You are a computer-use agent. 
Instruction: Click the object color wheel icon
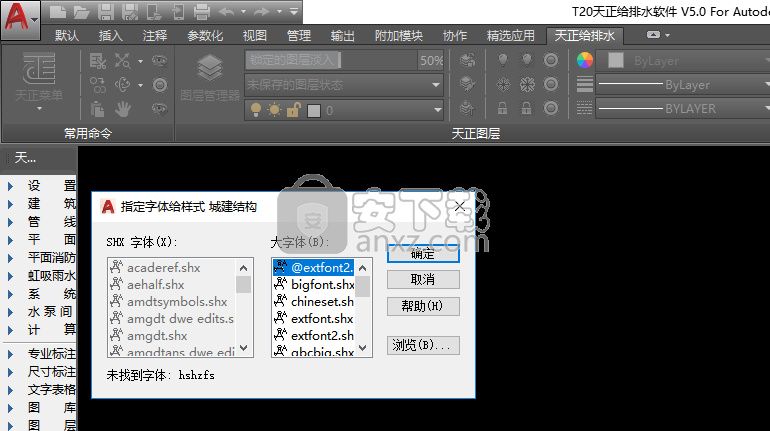coord(584,60)
